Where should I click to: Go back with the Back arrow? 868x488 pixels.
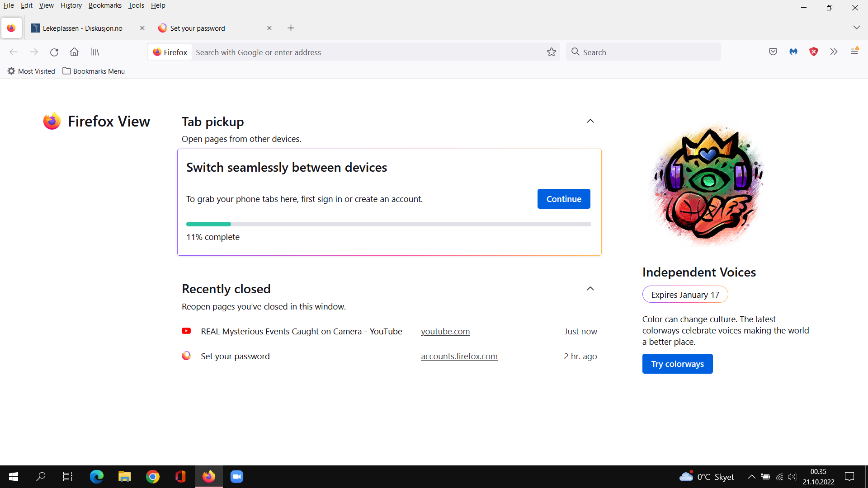[x=14, y=52]
